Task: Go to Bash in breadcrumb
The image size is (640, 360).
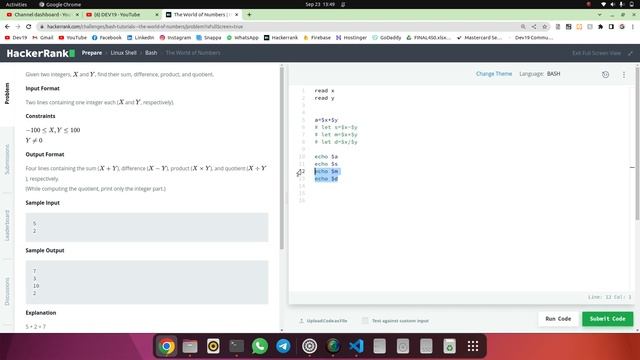Action: pyautogui.click(x=151, y=53)
